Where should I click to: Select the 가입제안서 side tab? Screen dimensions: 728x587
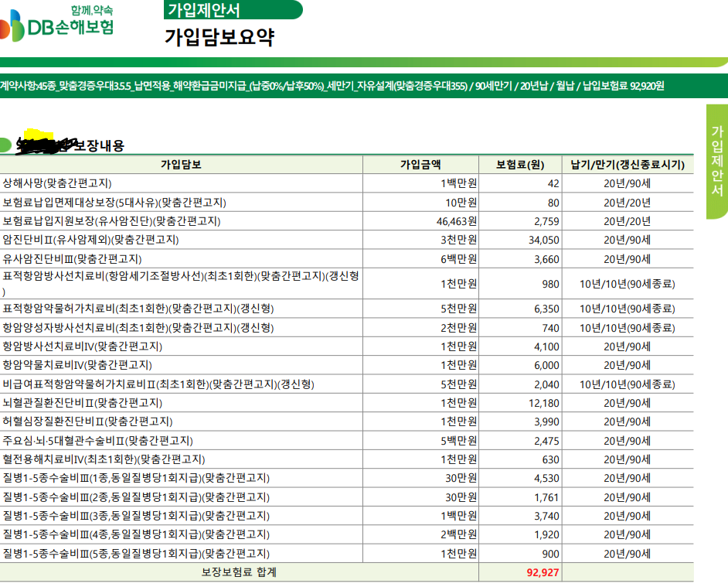717,162
